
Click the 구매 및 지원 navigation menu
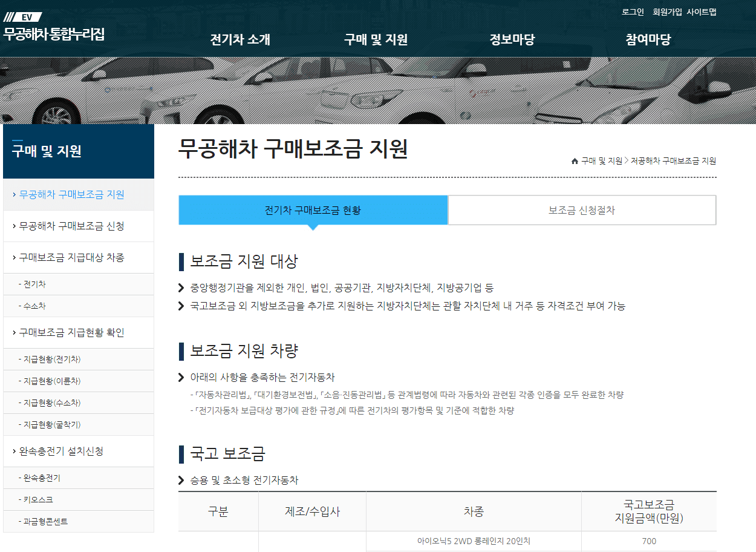(376, 39)
